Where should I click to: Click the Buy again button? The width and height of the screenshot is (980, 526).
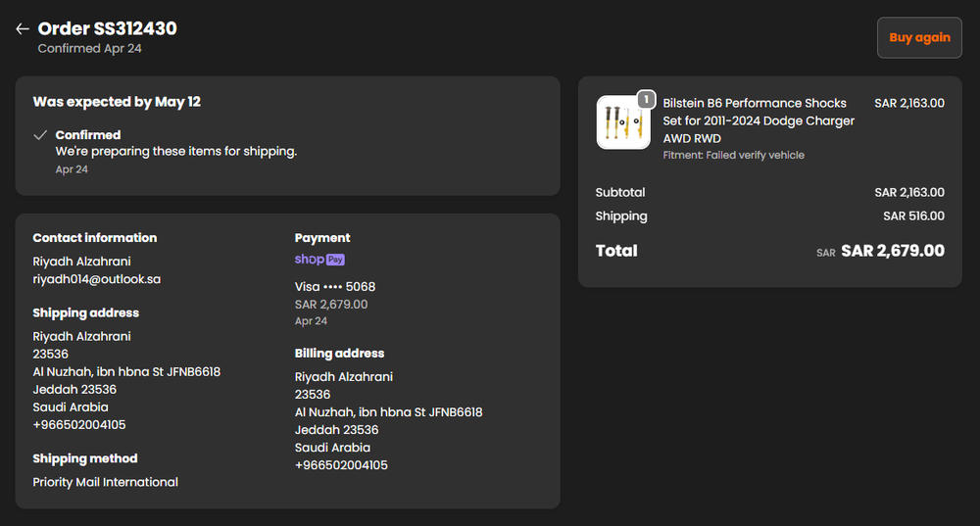[919, 37]
